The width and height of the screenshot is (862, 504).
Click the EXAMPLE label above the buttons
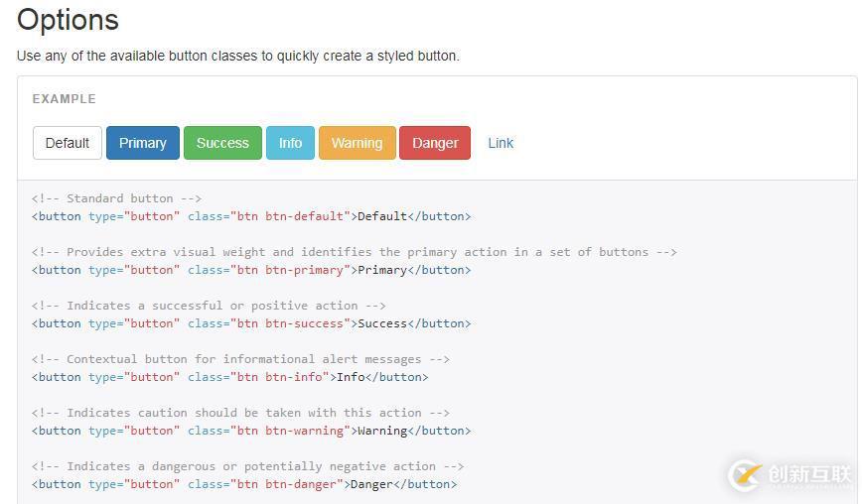click(x=65, y=99)
